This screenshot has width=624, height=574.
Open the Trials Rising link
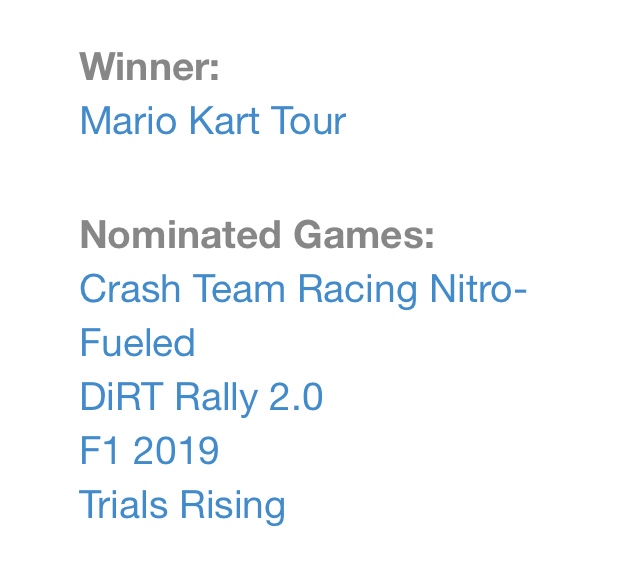pos(182,506)
